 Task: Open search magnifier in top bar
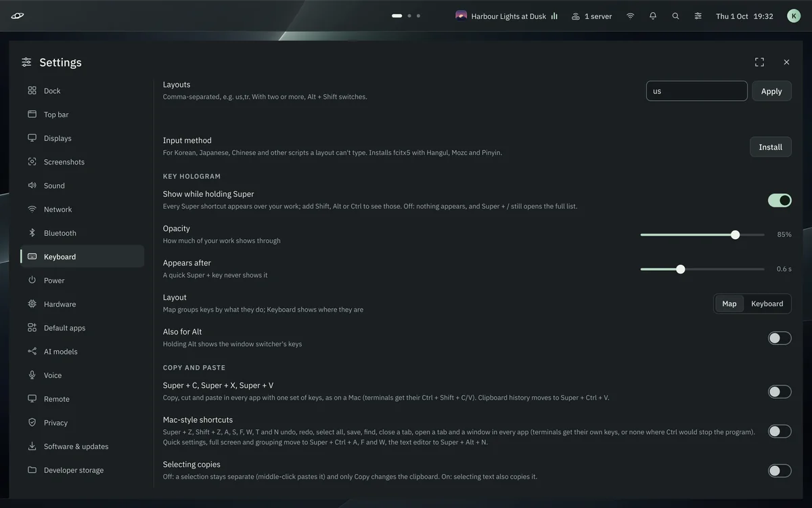[675, 16]
